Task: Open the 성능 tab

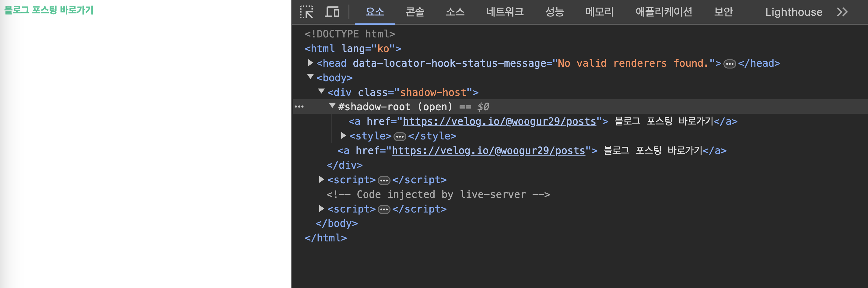Action: click(554, 12)
